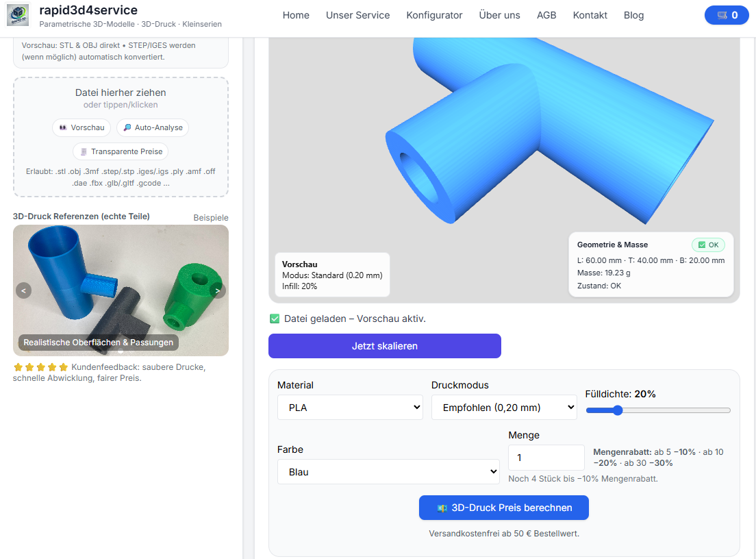Open the Farbe dropdown showing Blau
Screen dimensions: 756x559
(x=388, y=471)
